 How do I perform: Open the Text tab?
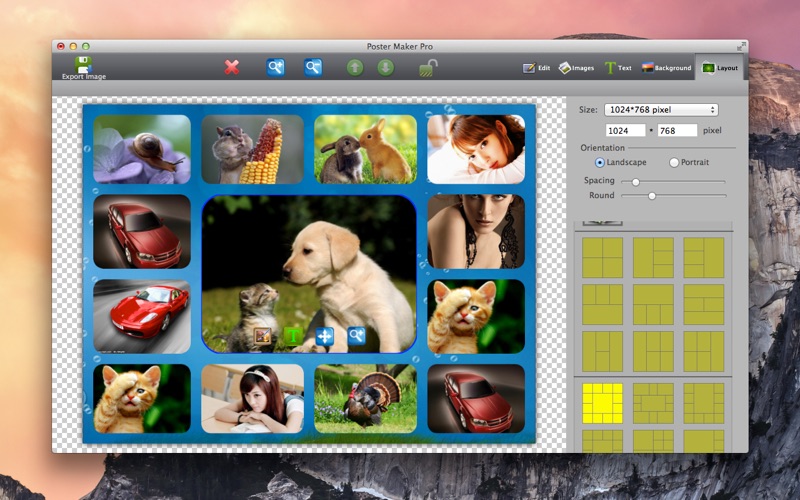click(x=617, y=68)
